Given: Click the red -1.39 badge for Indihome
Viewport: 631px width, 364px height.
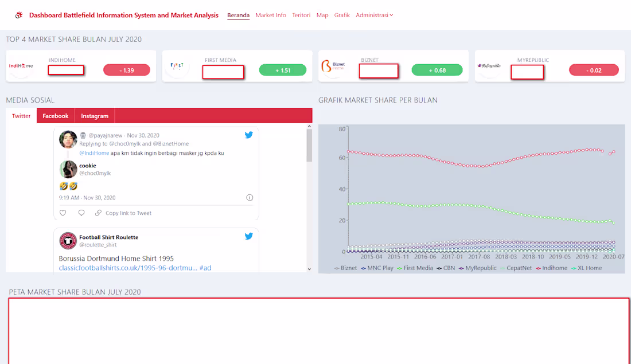Looking at the screenshot, I should click(126, 69).
